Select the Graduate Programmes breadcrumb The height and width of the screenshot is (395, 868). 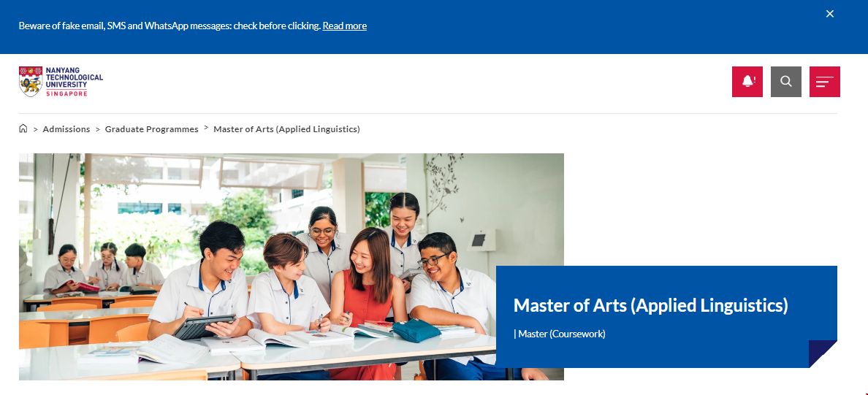[151, 129]
